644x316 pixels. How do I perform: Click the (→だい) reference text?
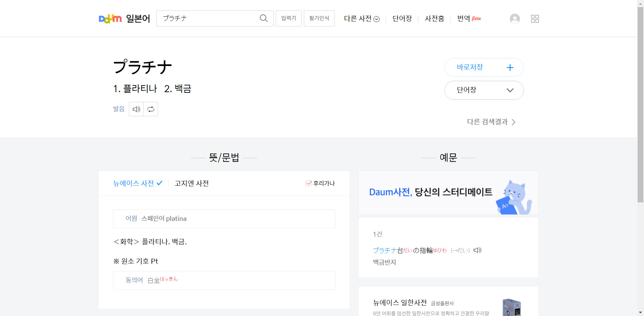pyautogui.click(x=460, y=250)
